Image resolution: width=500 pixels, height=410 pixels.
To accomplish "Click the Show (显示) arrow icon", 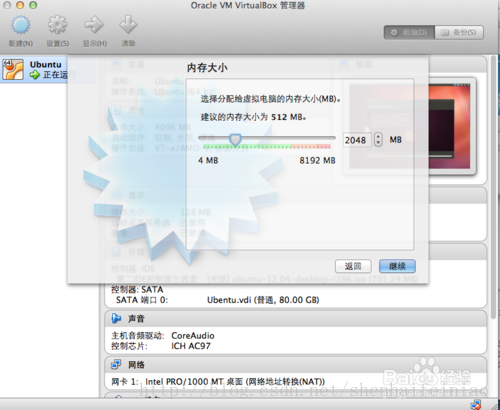I will tap(94, 25).
